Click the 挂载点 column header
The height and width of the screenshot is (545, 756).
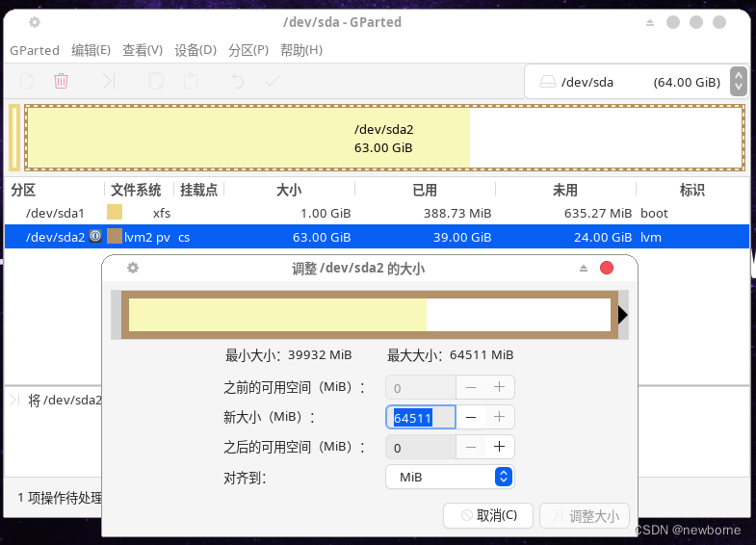198,190
